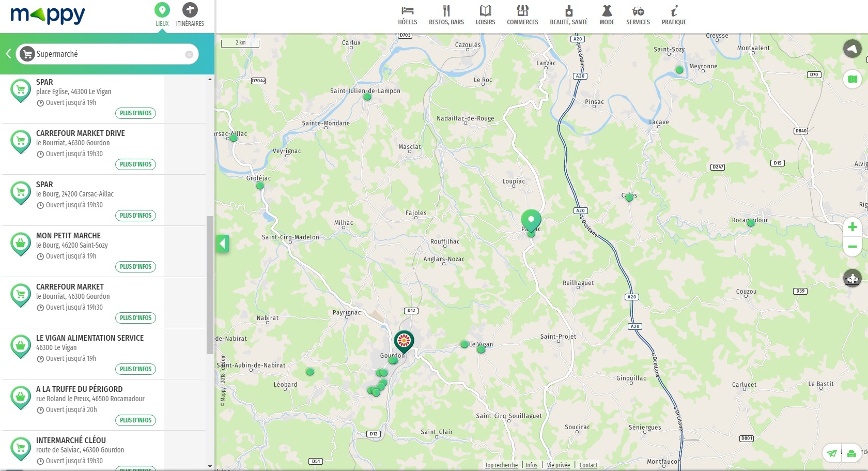Open the Pratique info category
This screenshot has height=471, width=868.
point(674,15)
